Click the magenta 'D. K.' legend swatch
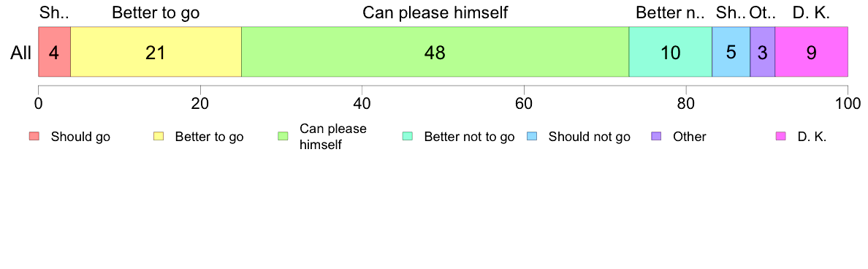 pos(781,137)
